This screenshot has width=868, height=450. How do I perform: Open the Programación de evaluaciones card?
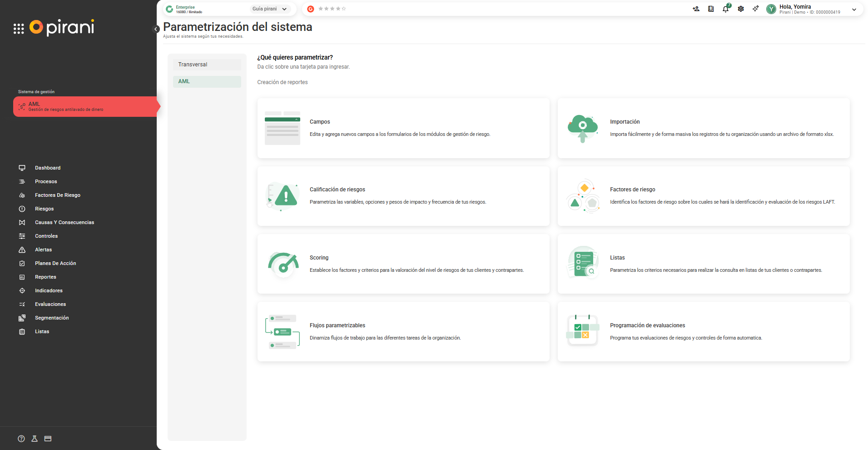pyautogui.click(x=703, y=331)
